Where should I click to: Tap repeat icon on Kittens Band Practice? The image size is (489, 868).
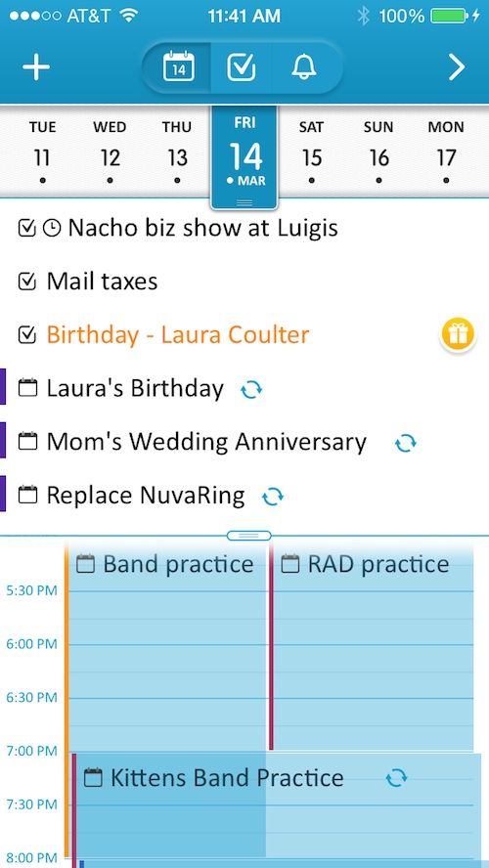click(x=396, y=778)
